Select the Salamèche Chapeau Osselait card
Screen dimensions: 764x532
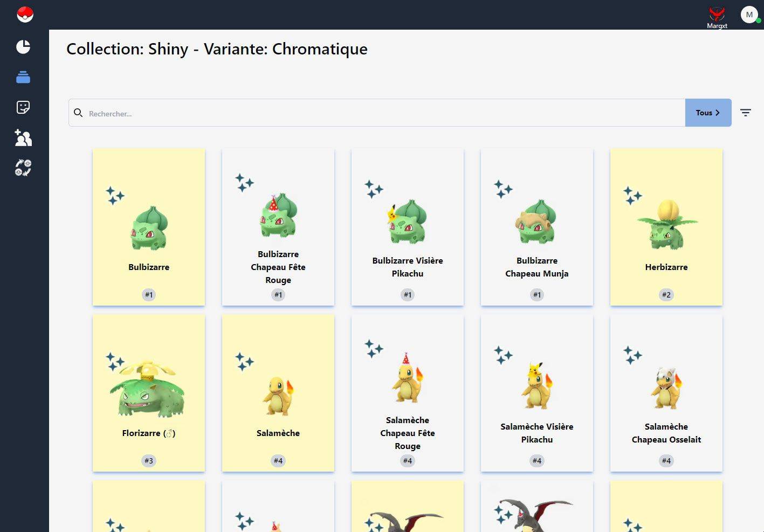(666, 393)
